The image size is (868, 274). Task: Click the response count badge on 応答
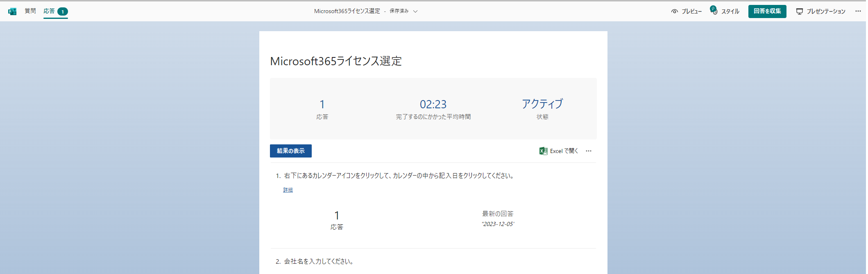[x=63, y=11]
